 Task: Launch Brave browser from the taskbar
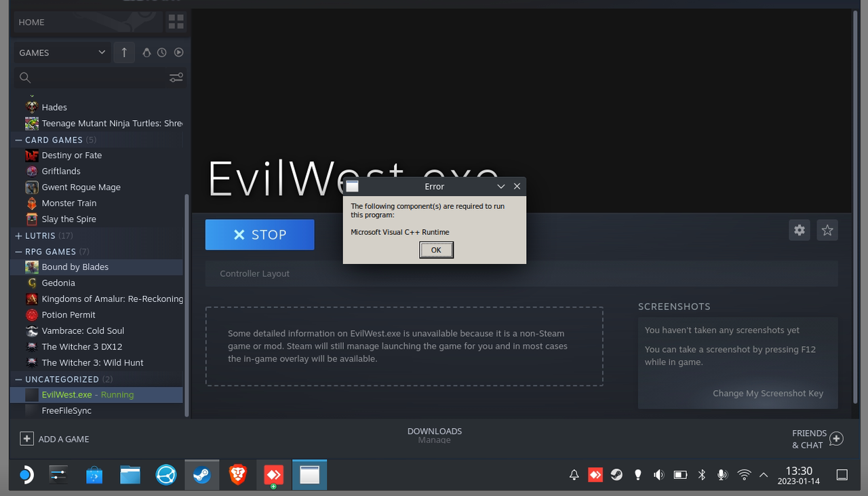(237, 475)
